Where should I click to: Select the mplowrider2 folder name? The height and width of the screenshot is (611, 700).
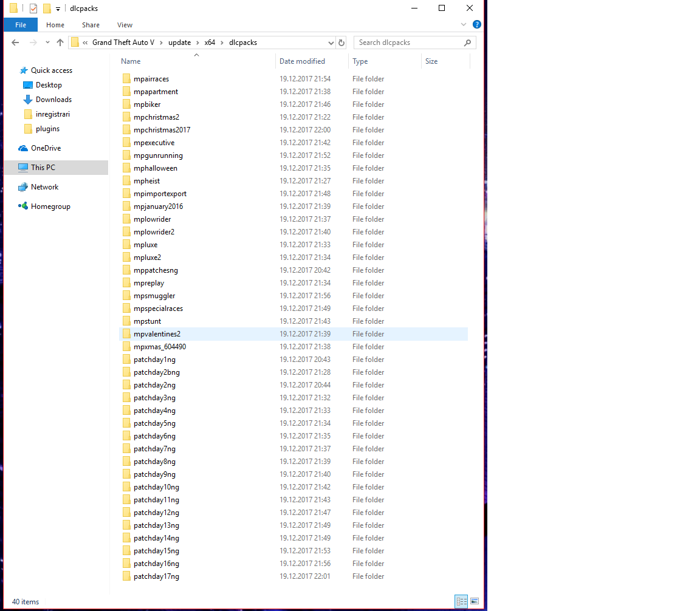pyautogui.click(x=154, y=232)
